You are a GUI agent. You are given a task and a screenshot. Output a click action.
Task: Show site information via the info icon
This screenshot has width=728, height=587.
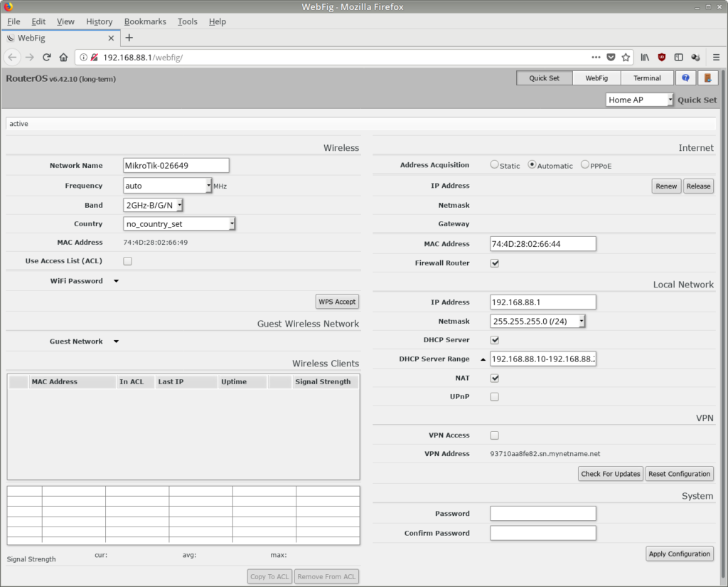click(83, 57)
